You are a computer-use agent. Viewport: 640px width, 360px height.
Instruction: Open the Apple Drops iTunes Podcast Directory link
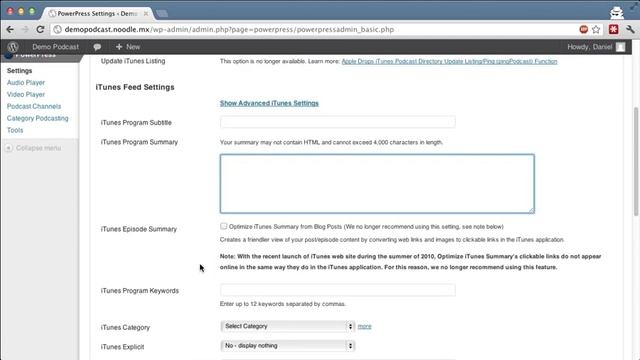(449, 61)
